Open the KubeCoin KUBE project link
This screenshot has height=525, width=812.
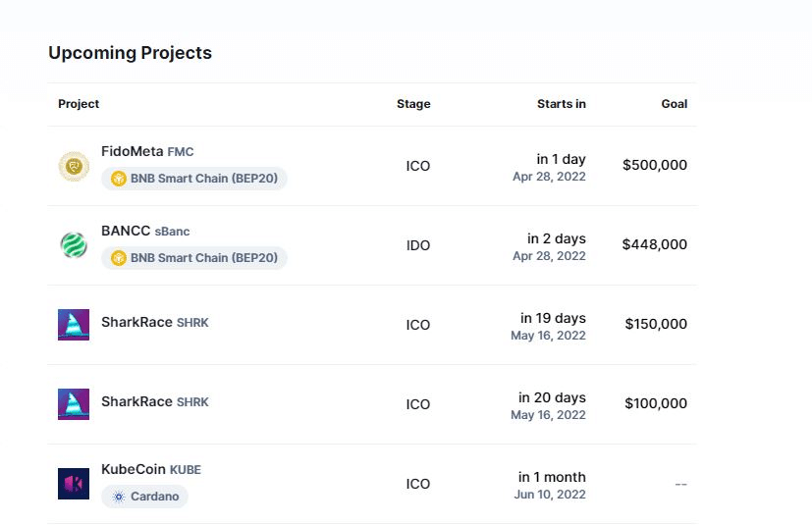pos(151,469)
